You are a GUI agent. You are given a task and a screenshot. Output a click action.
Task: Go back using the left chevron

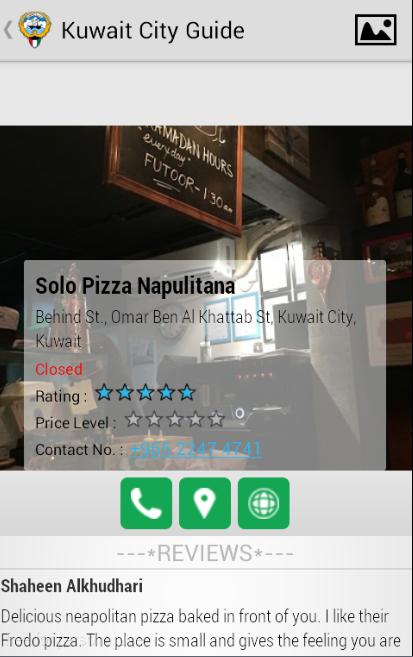tap(8, 30)
